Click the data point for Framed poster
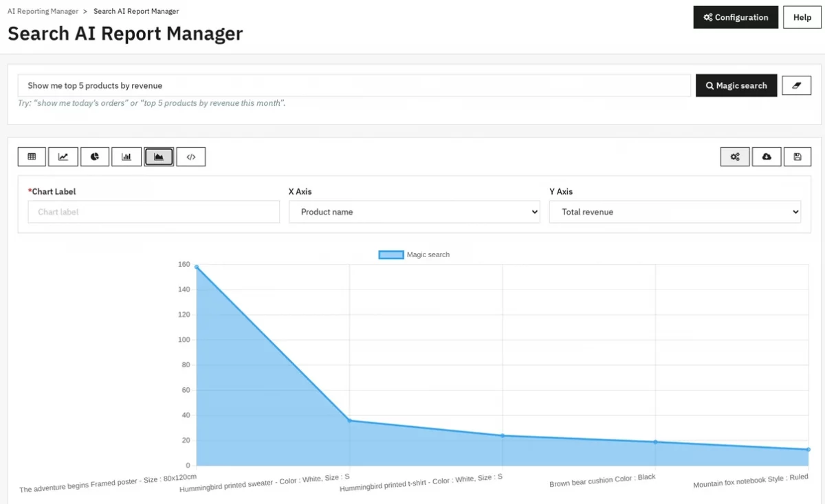The height and width of the screenshot is (504, 825). (197, 267)
